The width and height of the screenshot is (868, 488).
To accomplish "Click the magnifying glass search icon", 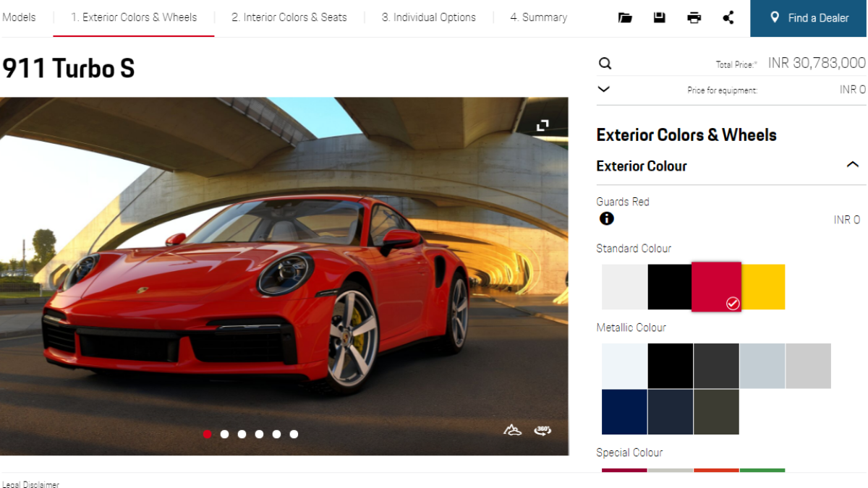I will [605, 64].
